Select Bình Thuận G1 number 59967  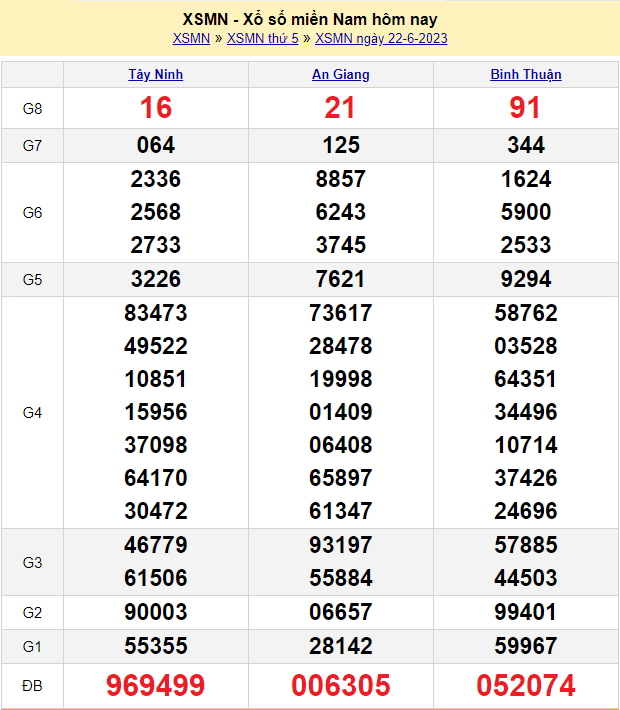(x=526, y=646)
